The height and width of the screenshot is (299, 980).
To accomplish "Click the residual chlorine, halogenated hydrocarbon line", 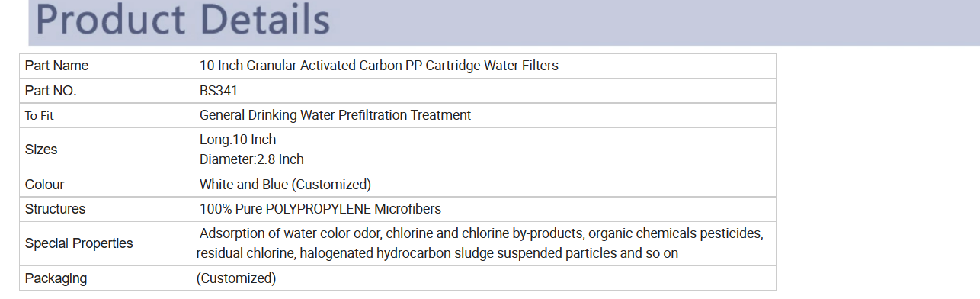I will click(x=437, y=253).
